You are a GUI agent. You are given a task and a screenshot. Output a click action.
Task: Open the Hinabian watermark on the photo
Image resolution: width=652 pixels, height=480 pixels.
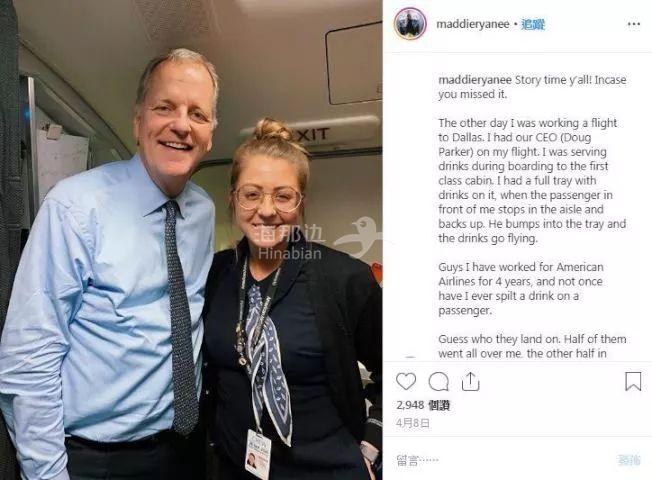pos(291,245)
